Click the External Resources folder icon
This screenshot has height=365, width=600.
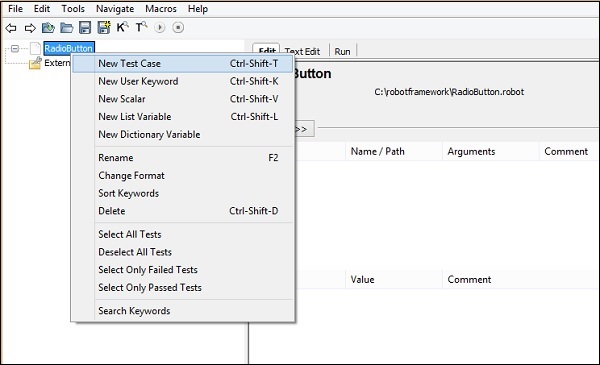click(35, 63)
